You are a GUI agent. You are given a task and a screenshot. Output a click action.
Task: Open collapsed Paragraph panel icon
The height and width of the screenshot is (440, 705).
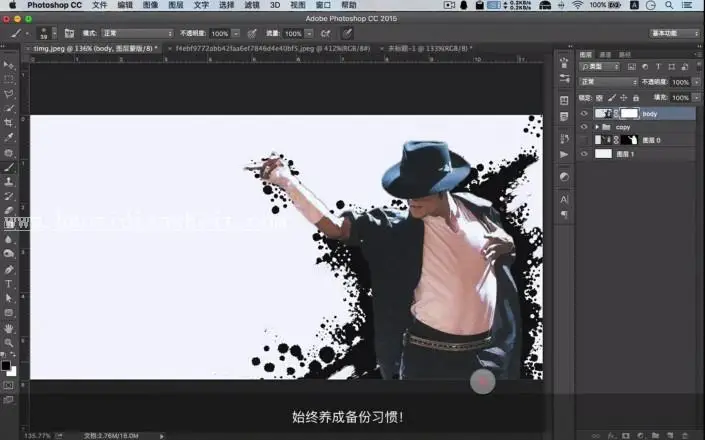tap(564, 214)
